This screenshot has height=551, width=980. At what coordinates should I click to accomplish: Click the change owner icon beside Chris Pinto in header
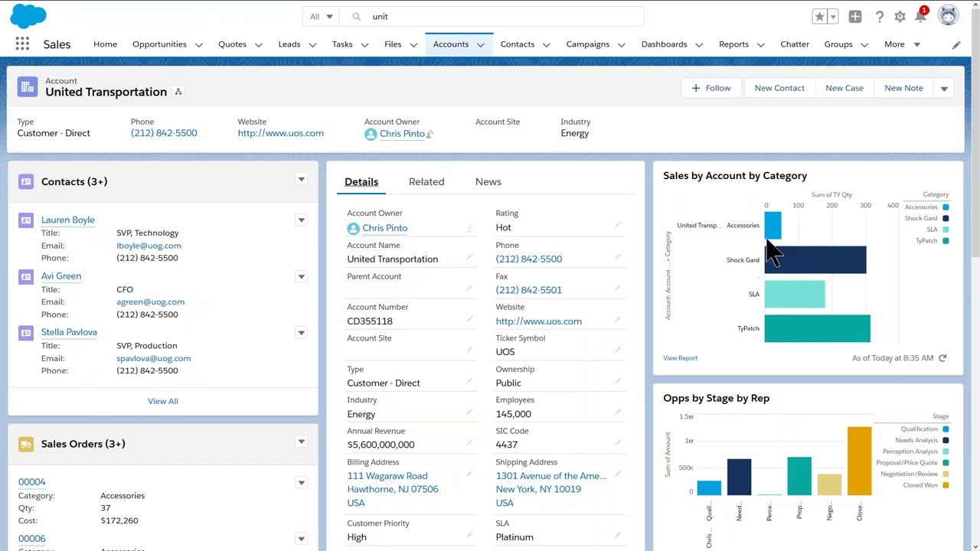pyautogui.click(x=430, y=134)
